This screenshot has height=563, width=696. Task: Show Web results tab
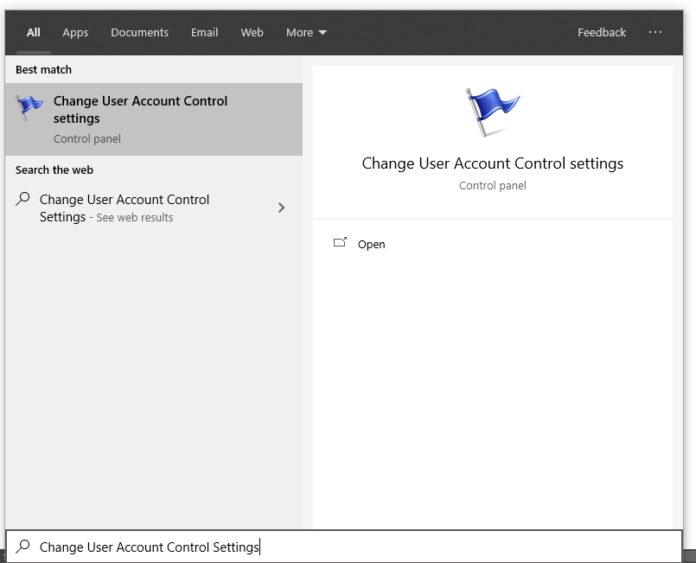click(x=252, y=33)
